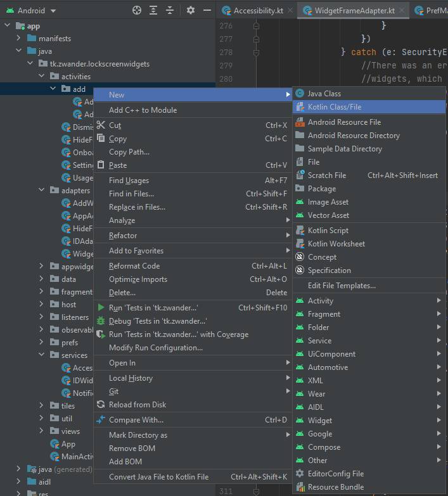The width and height of the screenshot is (448, 496).
Task: Click the Paste clipboard icon in context menu
Action: (x=101, y=165)
